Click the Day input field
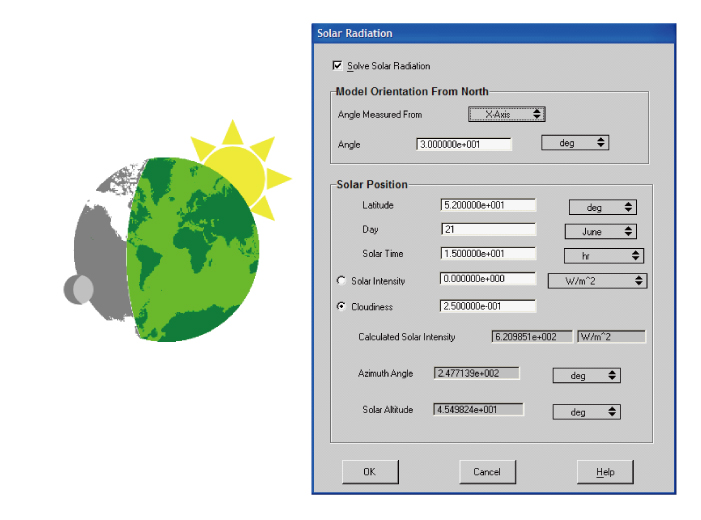 488,229
